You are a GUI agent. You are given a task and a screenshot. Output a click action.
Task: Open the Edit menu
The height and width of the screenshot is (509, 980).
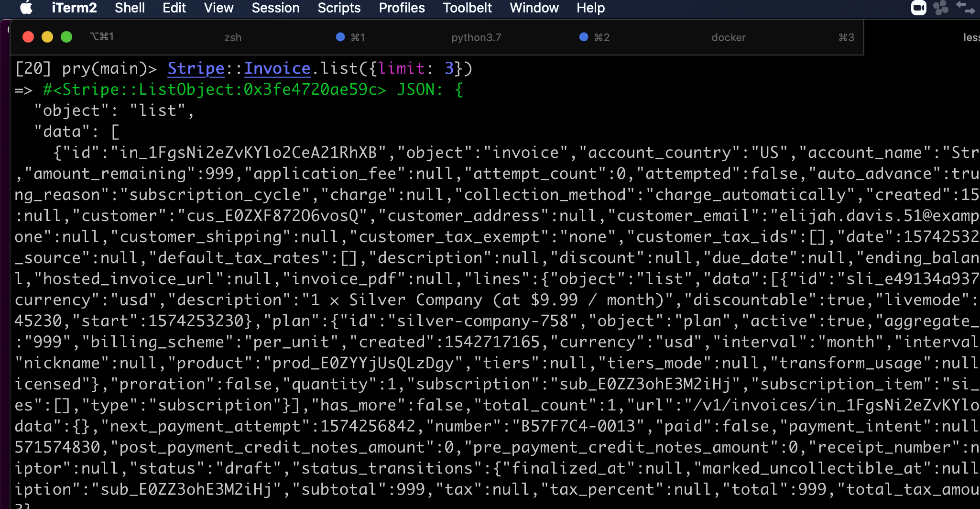click(174, 8)
